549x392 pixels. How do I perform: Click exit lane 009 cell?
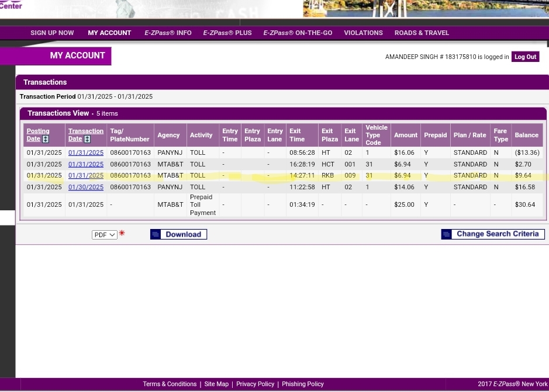pyautogui.click(x=351, y=175)
